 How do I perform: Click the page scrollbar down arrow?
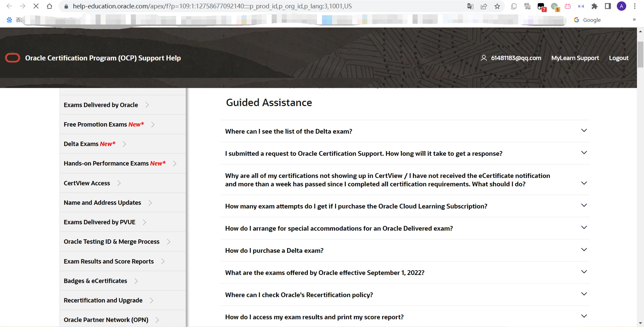[641, 323]
